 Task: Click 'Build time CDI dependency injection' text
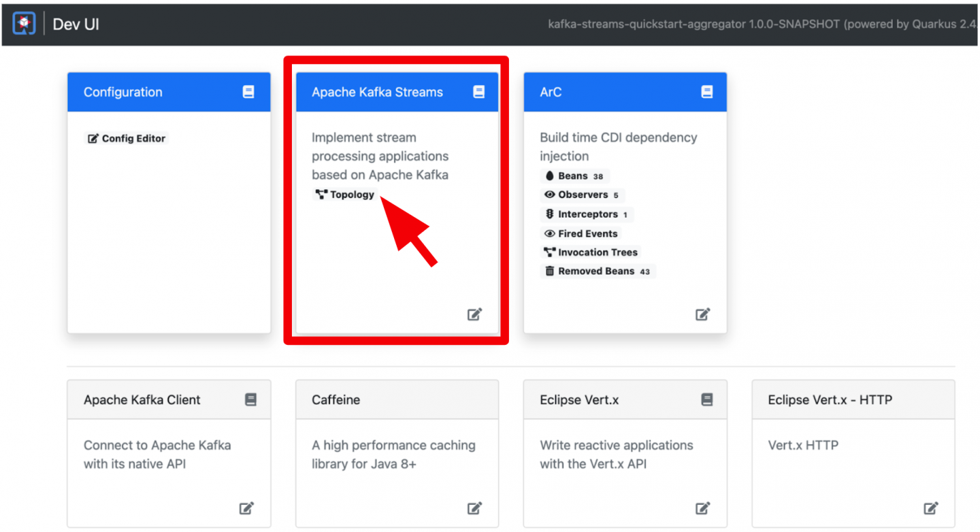click(x=619, y=146)
